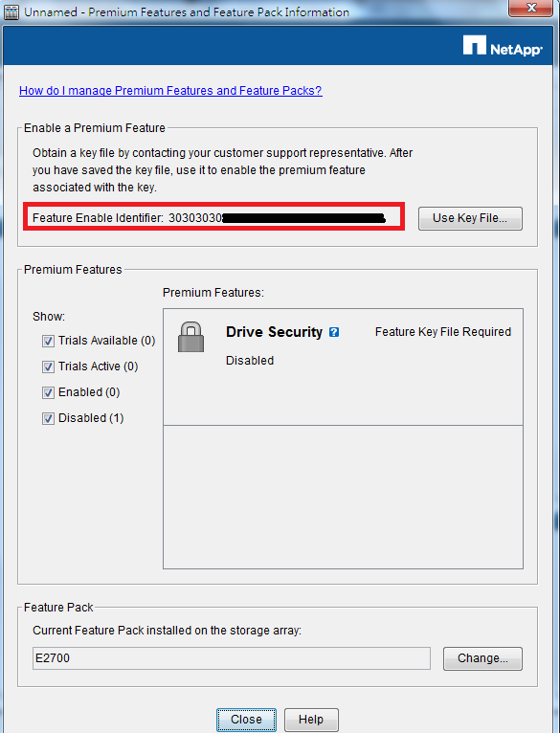560x733 pixels.
Task: Click the empty area of the features list
Action: (x=343, y=497)
